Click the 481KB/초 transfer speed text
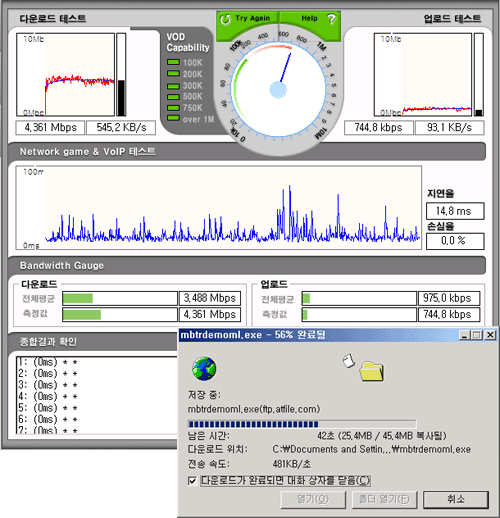This screenshot has height=518, width=500. pos(292,464)
